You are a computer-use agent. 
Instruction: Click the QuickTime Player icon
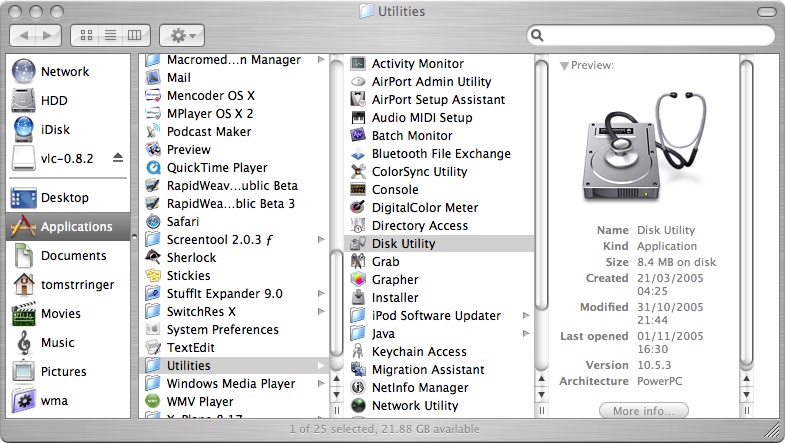click(153, 168)
